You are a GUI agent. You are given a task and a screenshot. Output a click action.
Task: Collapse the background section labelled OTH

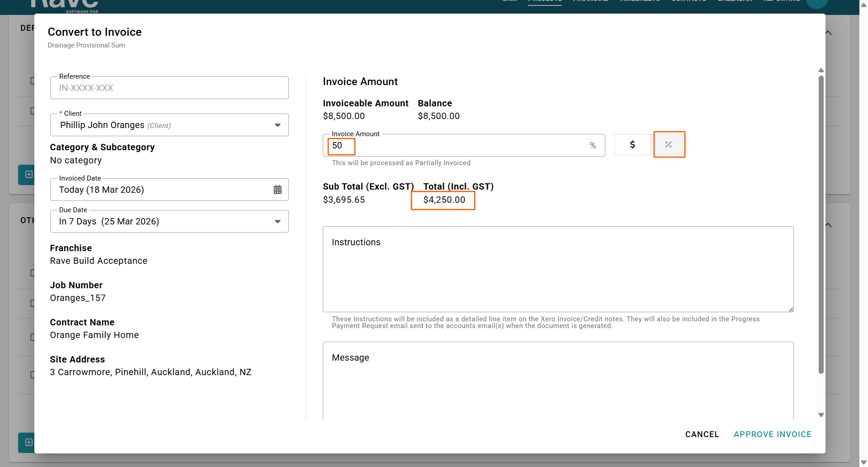[829, 225]
